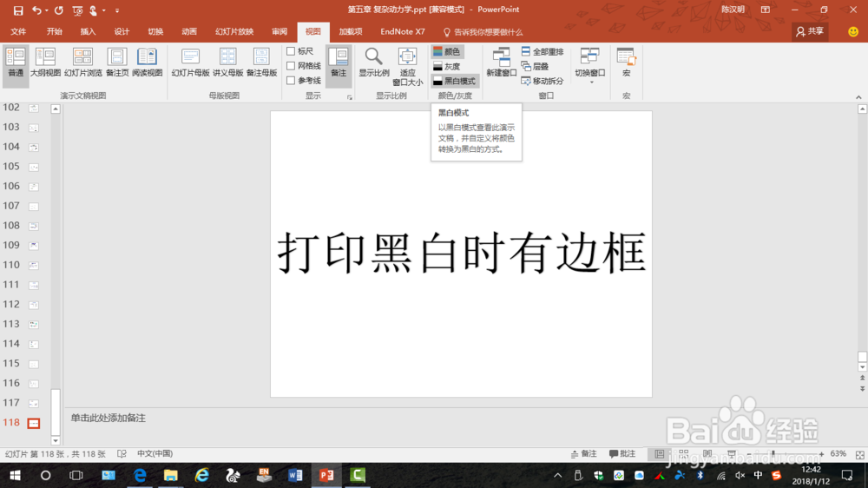Image resolution: width=868 pixels, height=488 pixels.
Task: Switch to the Review (审阅) tab
Action: 279,31
